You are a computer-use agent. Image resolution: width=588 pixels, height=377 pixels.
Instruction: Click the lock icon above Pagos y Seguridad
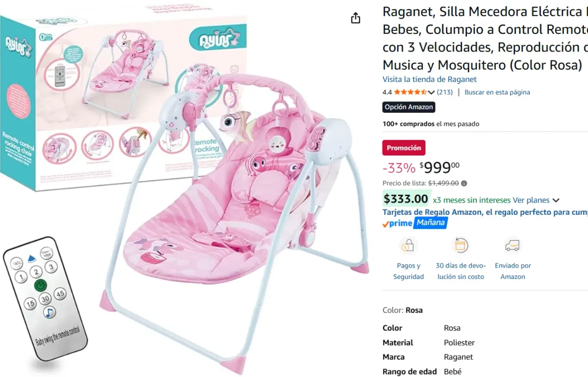click(x=409, y=246)
